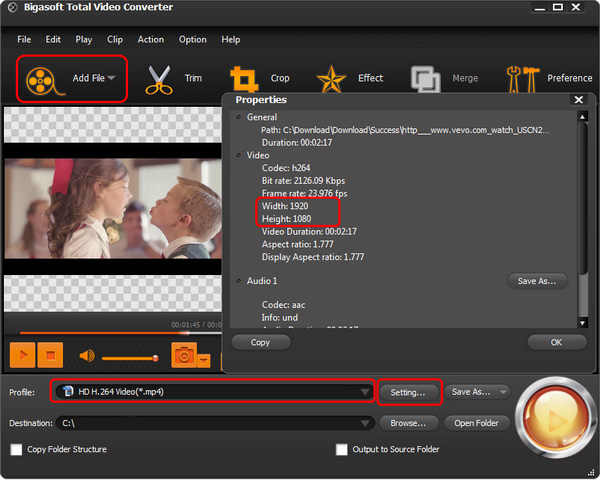Screen dimensions: 600x480
Task: Select the Crop tool icon
Action: click(244, 80)
